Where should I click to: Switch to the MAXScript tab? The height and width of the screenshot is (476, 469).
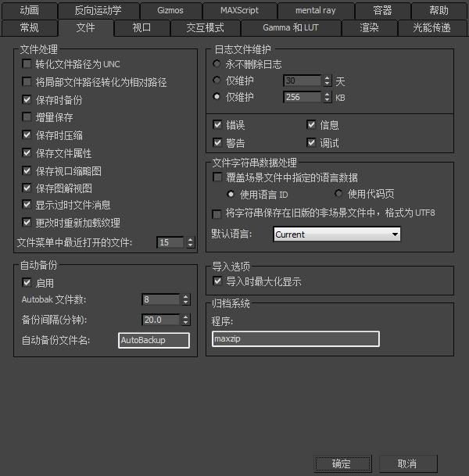click(239, 10)
